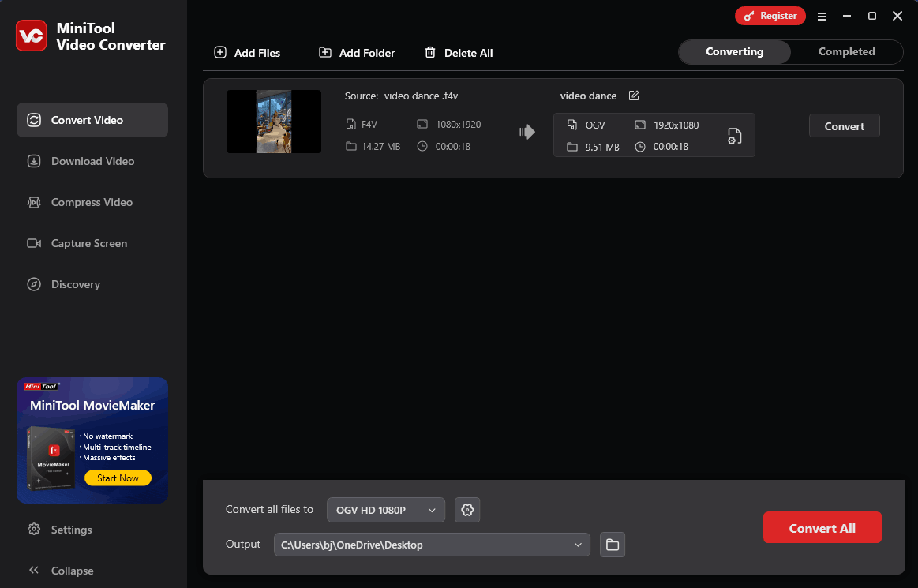Click the OGV output format label
Image resolution: width=918 pixels, height=588 pixels.
(595, 125)
